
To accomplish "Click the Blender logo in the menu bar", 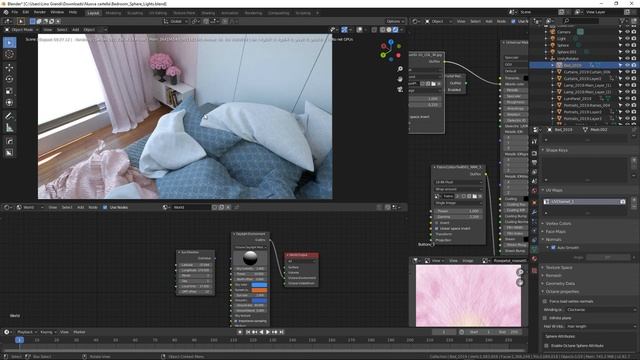I will [6, 13].
